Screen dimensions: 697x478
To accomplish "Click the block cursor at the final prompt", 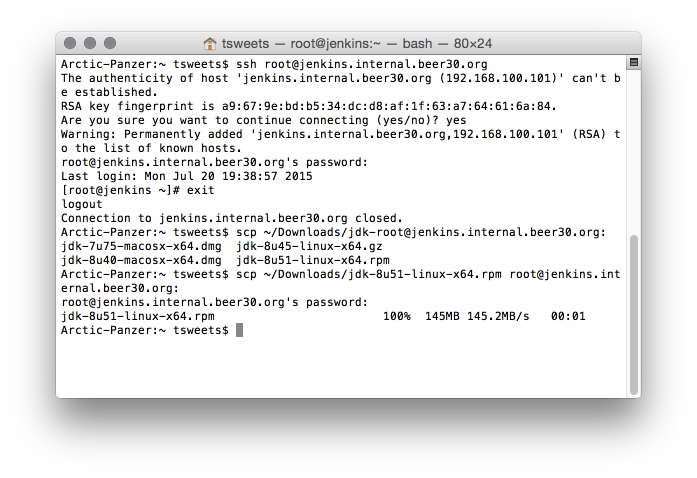I will (x=239, y=330).
